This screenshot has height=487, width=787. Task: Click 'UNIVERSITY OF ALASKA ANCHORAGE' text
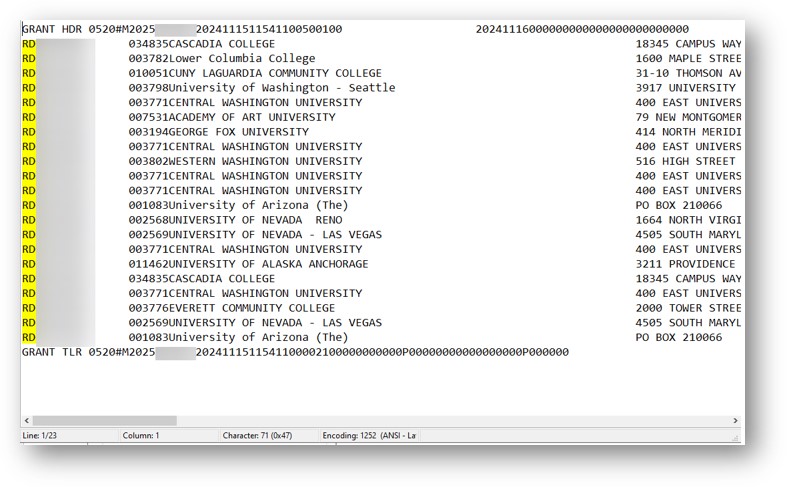click(269, 264)
